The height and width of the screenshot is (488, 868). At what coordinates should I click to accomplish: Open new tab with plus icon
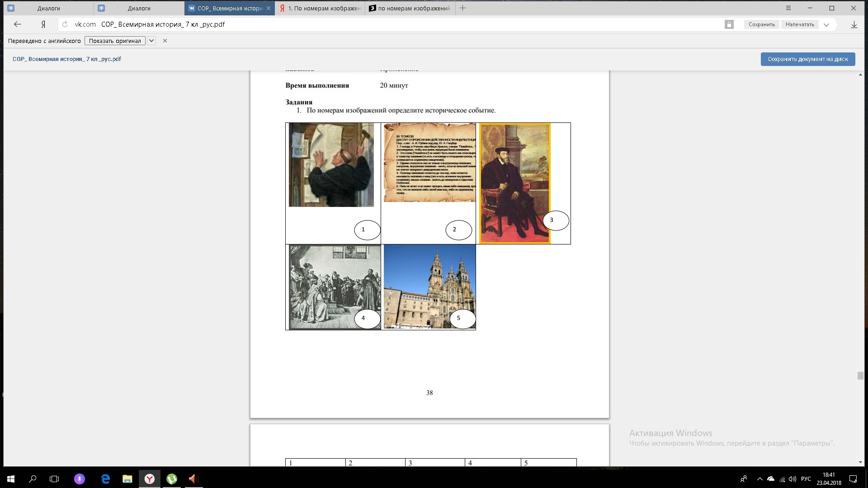pyautogui.click(x=462, y=8)
